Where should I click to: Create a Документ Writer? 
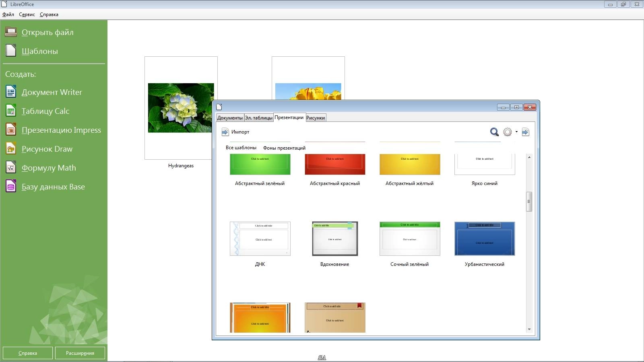[x=52, y=92]
